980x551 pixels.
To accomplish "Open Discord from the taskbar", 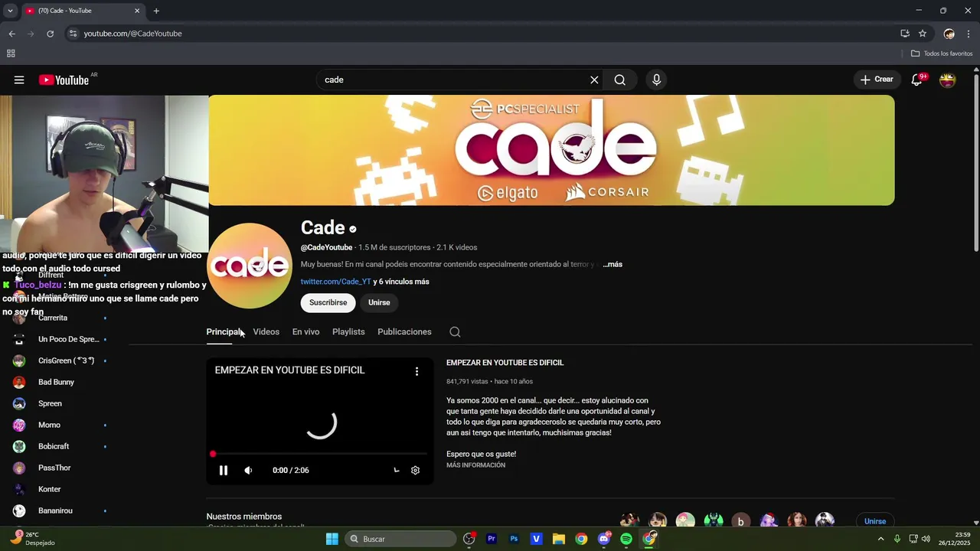I will 604,539.
